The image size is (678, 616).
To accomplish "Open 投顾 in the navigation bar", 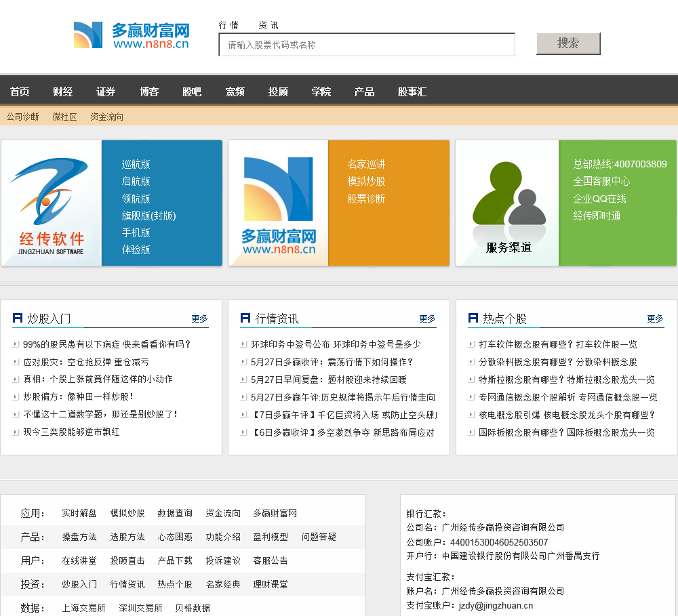I will pos(278,91).
